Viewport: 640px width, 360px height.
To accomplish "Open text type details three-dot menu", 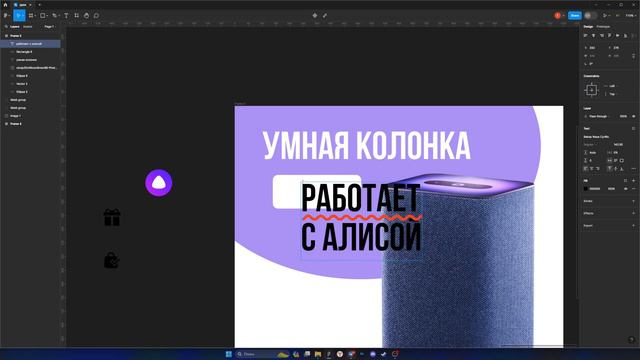I will pos(633,169).
